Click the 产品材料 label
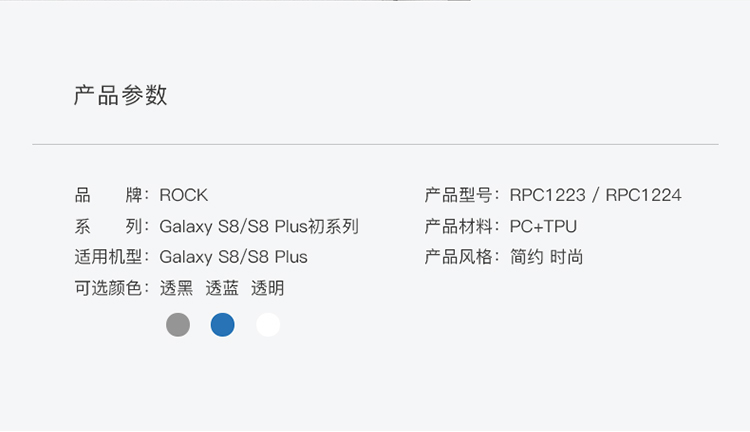Image resolution: width=750 pixels, height=432 pixels. click(x=459, y=226)
